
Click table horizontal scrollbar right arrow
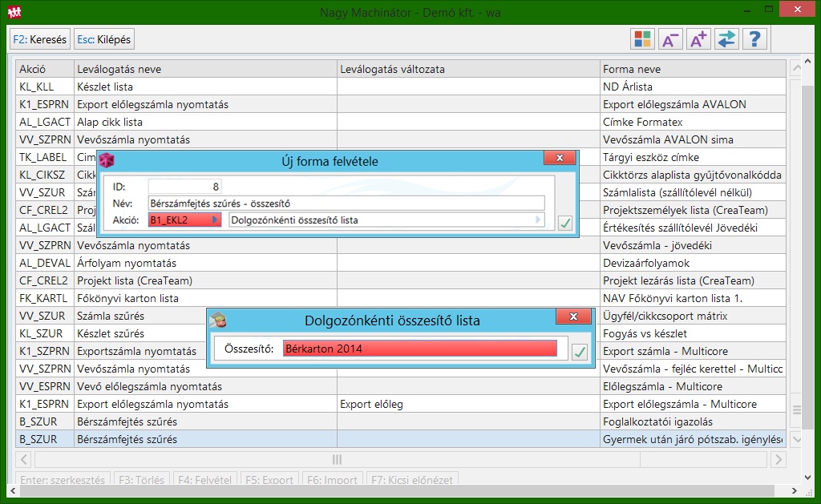pos(778,459)
